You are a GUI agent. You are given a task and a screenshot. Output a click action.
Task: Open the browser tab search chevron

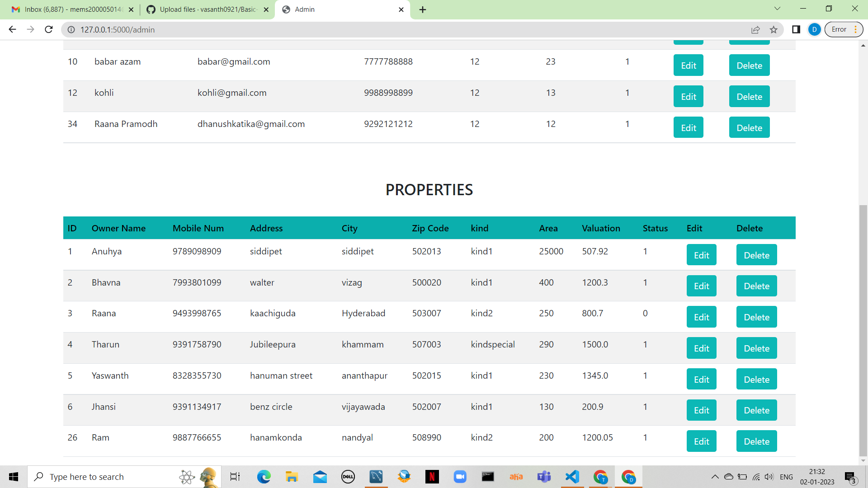point(777,8)
